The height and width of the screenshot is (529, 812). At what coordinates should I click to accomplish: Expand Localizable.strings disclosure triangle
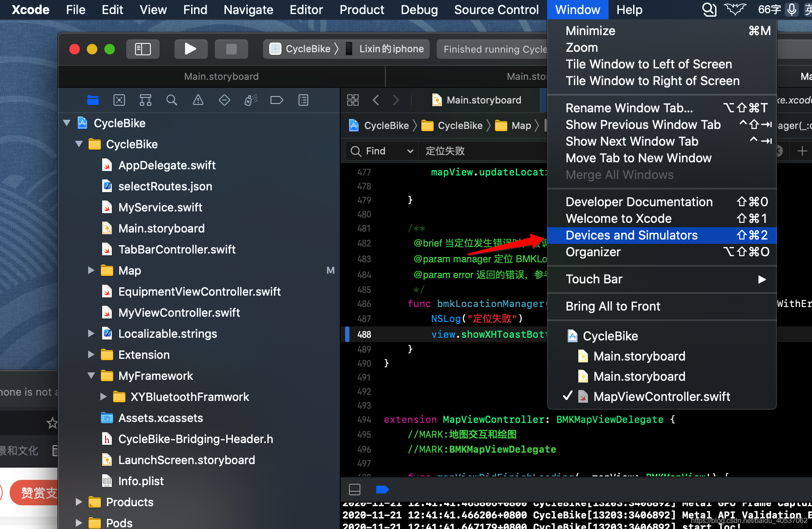(91, 334)
